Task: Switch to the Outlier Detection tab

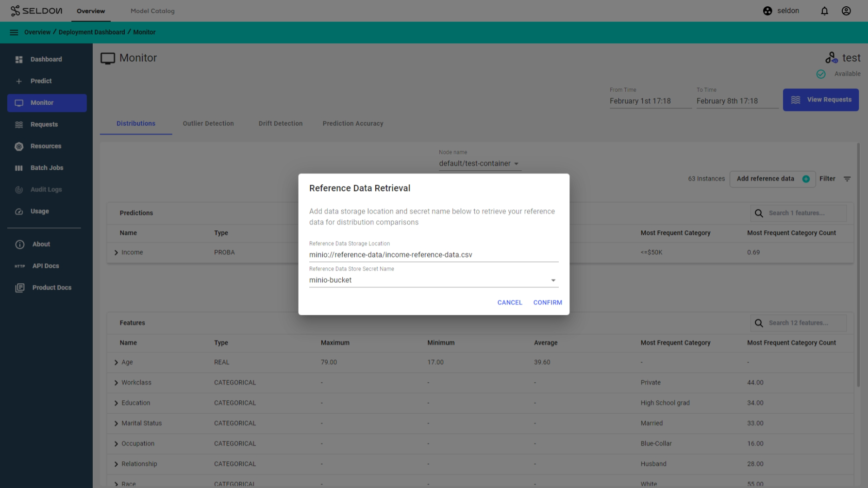Action: [208, 124]
